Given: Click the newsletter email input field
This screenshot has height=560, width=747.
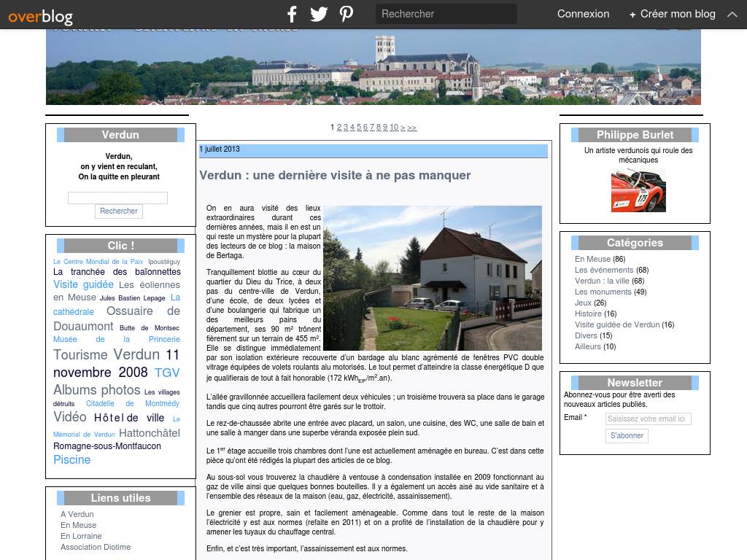Looking at the screenshot, I should pos(648,419).
